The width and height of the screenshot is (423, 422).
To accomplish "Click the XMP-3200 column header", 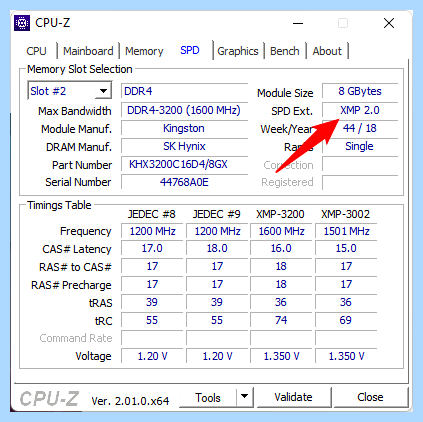I will [280, 214].
